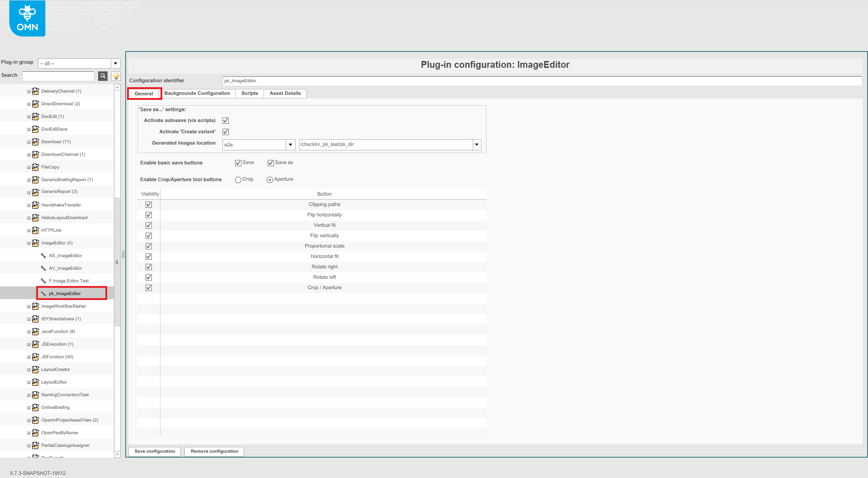
Task: Click the Save configuration button
Action: [154, 451]
